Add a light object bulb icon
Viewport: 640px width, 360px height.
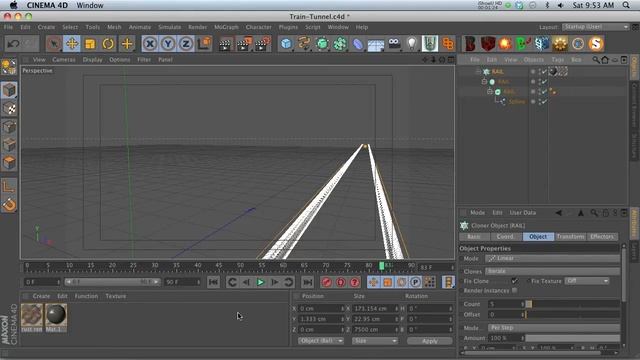click(x=412, y=44)
